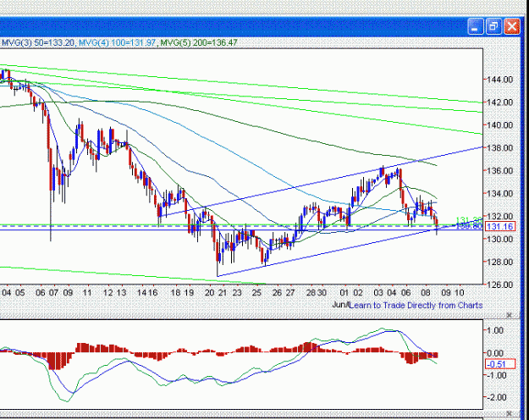The width and height of the screenshot is (529, 420).
Task: Restore down the chart window
Action: [x=493, y=26]
